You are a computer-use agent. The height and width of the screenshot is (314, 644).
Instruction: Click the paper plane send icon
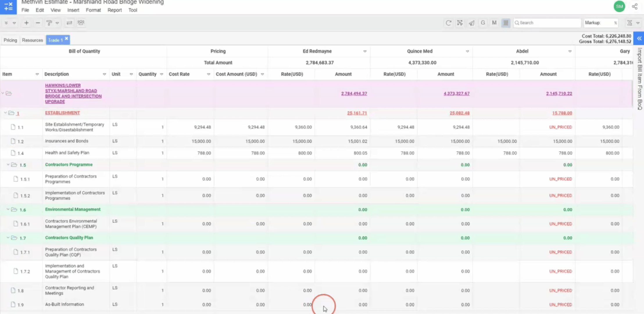pos(471,23)
